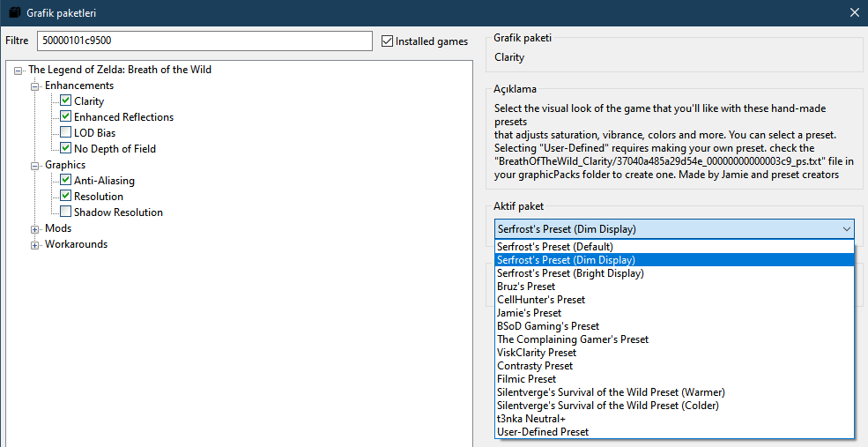This screenshot has height=447, width=868.
Task: Click the Cemu app icon in title bar
Action: tap(15, 12)
